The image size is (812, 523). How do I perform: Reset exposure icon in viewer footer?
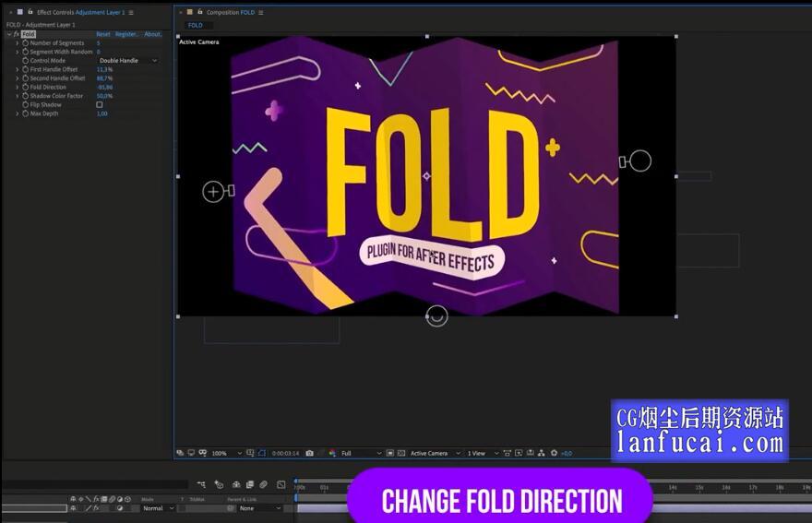555,453
